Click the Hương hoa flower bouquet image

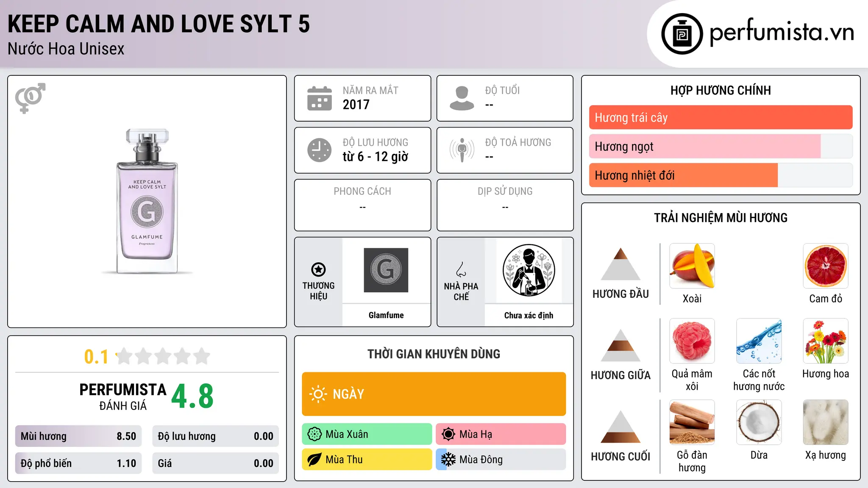(x=826, y=341)
